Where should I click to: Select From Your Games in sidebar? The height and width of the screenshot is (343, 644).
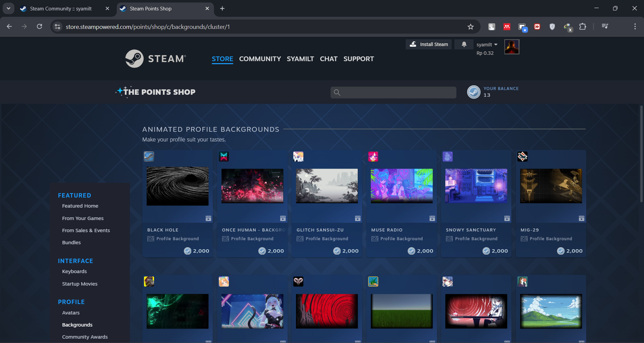[83, 218]
